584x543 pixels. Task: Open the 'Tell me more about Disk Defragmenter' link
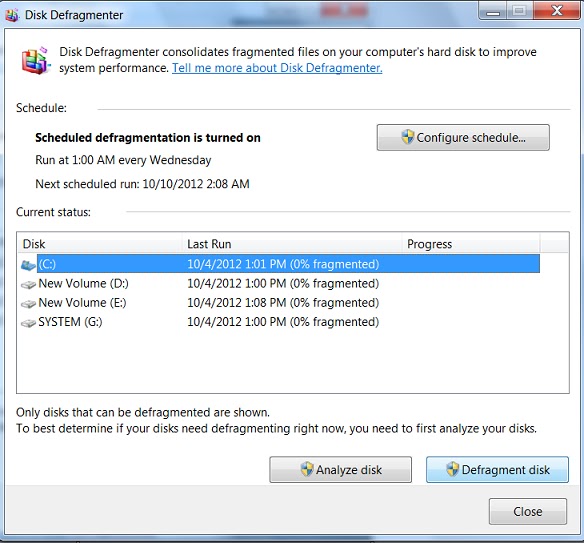point(277,68)
